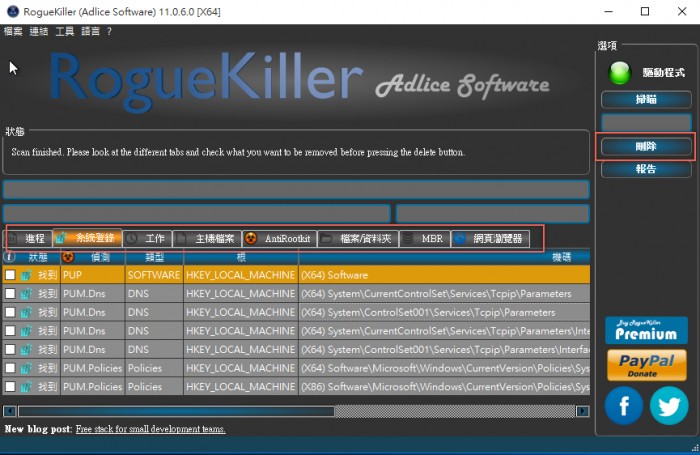Open the 主機檔案 tab
The height and width of the screenshot is (455, 700).
tap(207, 238)
